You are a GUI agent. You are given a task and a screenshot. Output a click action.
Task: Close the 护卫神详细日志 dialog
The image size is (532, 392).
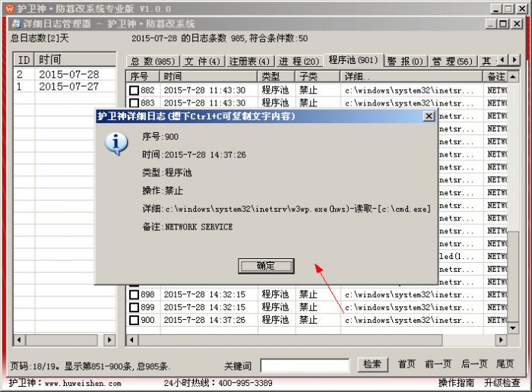point(429,116)
